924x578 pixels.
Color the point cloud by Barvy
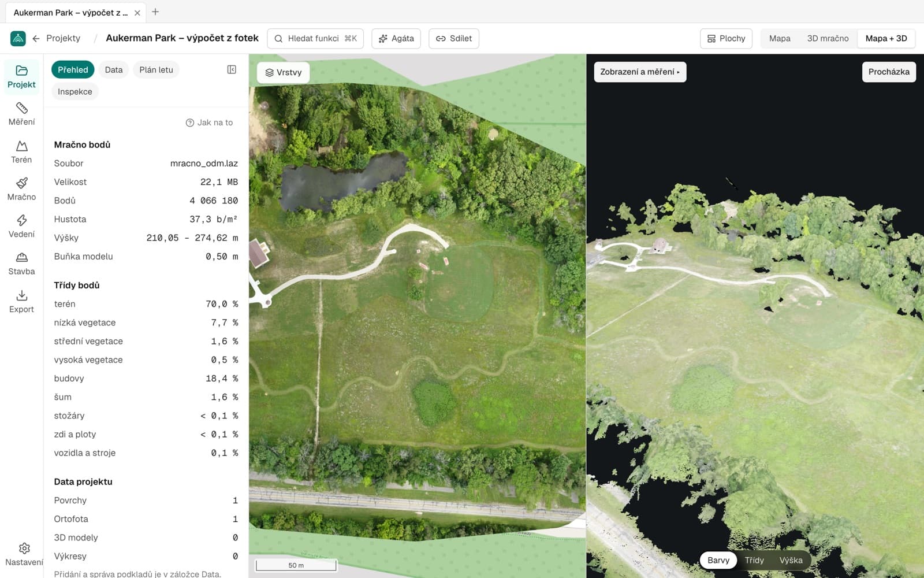(718, 560)
